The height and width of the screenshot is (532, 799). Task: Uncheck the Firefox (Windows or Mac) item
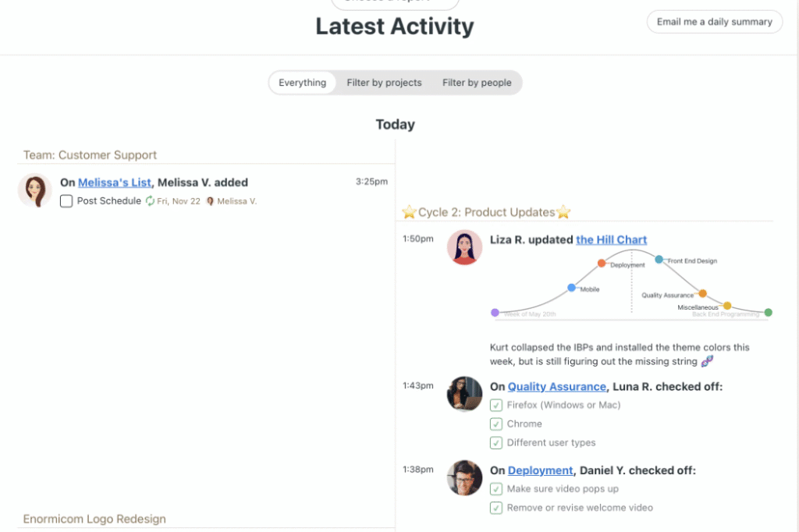(x=495, y=406)
